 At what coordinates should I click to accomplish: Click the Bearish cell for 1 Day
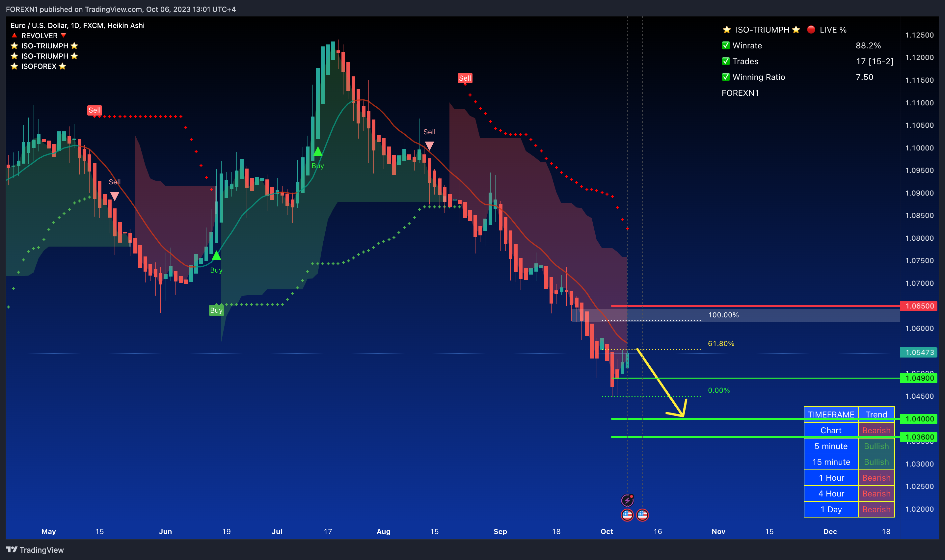point(876,509)
